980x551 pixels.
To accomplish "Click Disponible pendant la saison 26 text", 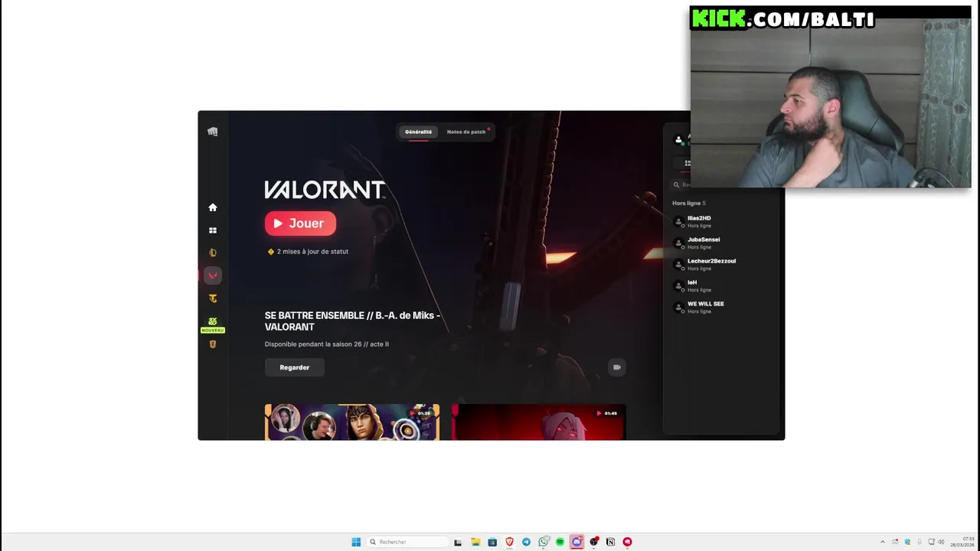I will point(327,344).
